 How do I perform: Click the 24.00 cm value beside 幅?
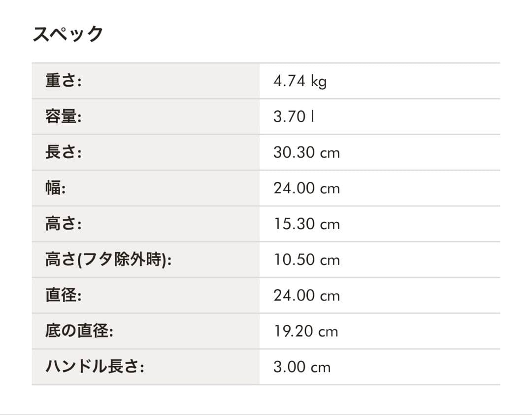click(x=306, y=188)
